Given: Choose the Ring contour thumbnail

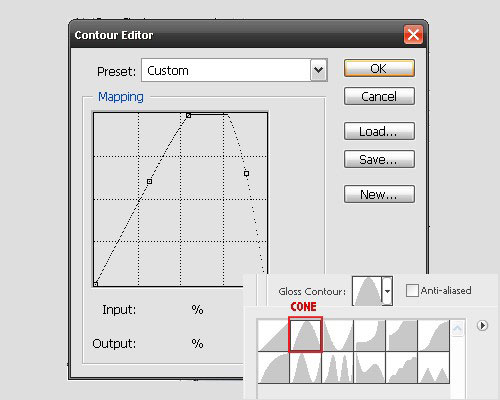Looking at the screenshot, I should 305,367.
